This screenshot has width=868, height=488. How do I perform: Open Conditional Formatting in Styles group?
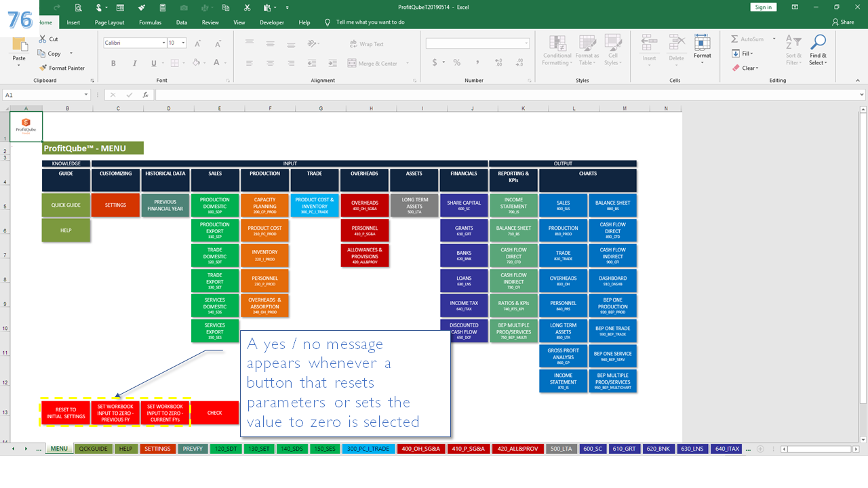click(x=557, y=51)
